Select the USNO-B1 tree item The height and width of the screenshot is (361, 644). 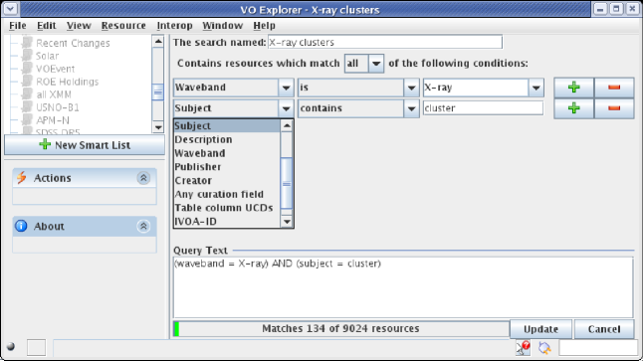click(x=58, y=107)
